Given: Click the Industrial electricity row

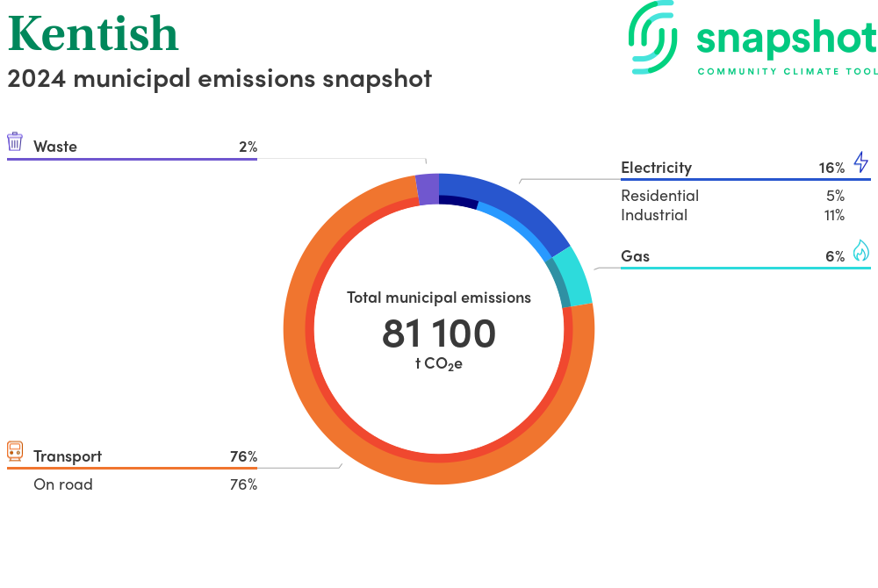Looking at the screenshot, I should (654, 215).
